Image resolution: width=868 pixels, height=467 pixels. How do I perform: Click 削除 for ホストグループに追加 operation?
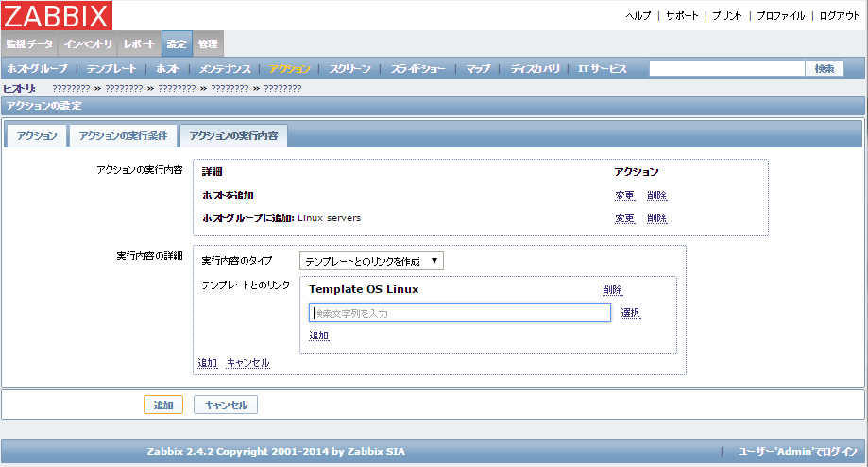coord(656,218)
